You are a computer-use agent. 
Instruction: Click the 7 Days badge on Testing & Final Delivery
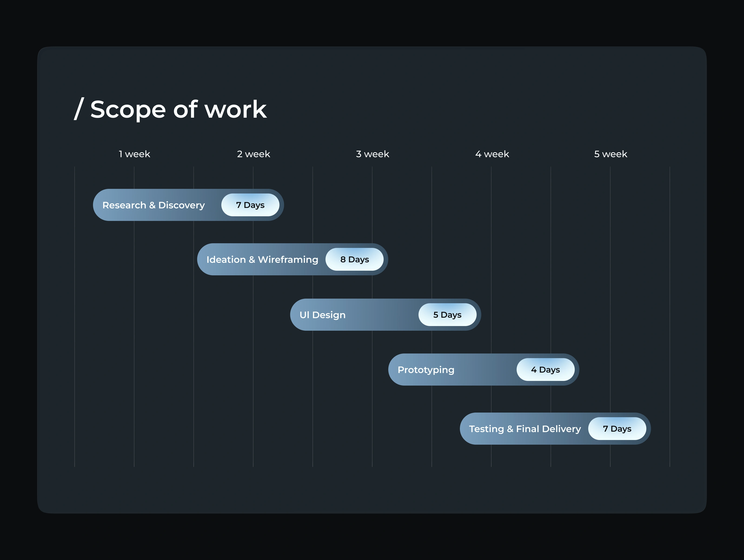(x=617, y=429)
